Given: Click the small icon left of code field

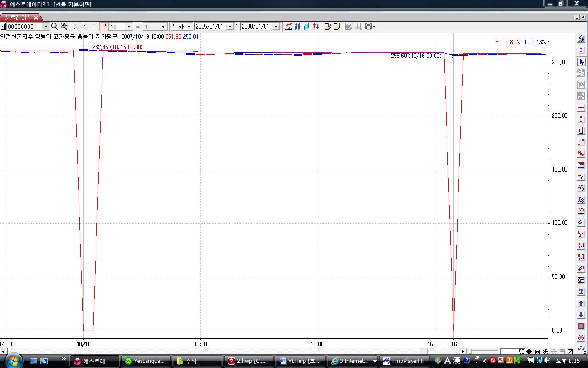Looking at the screenshot, I should click(3, 27).
